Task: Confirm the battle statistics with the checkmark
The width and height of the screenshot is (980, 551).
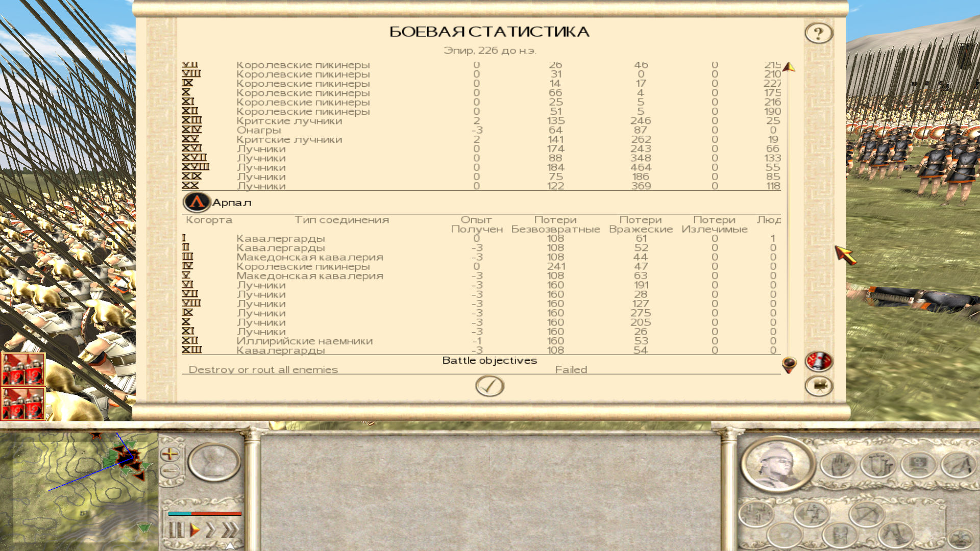Action: click(x=489, y=386)
